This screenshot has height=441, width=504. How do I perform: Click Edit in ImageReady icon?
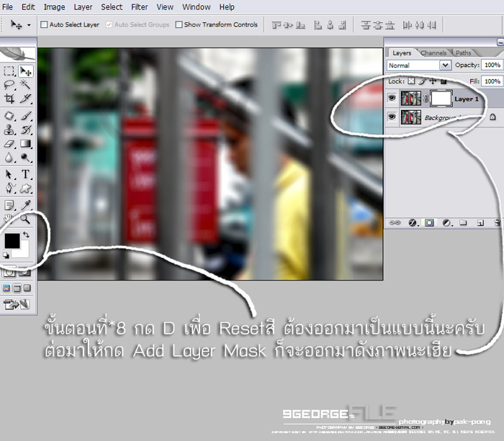tap(16, 304)
